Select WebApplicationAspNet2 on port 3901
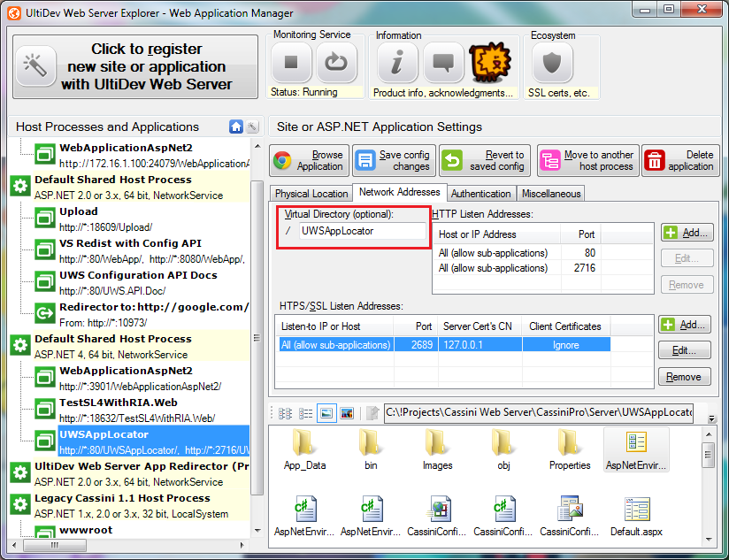 (x=154, y=379)
